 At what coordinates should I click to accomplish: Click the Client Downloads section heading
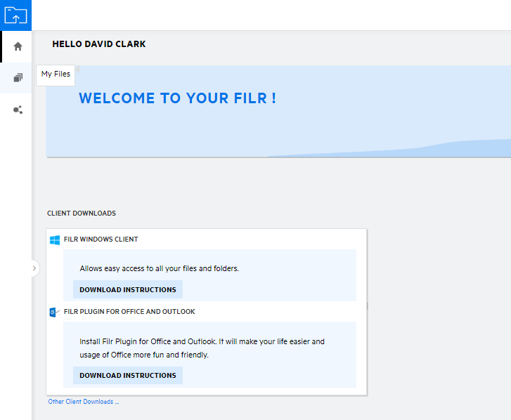82,213
